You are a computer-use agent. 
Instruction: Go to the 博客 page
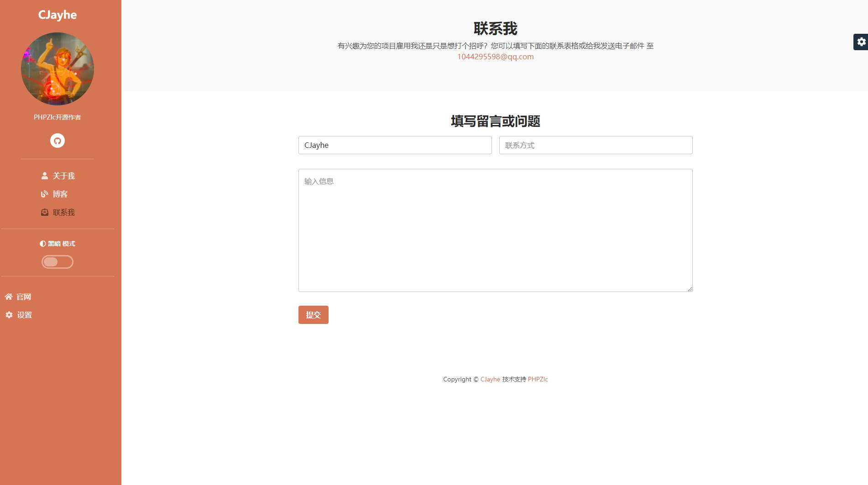tap(60, 194)
